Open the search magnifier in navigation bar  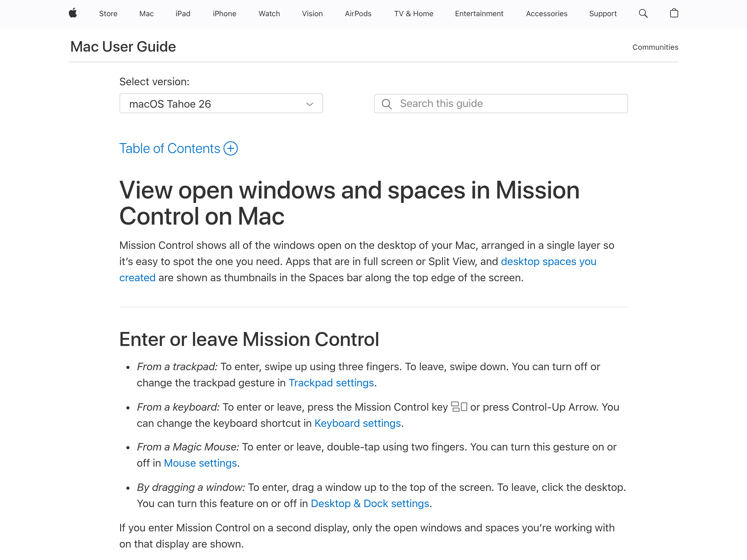tap(643, 13)
